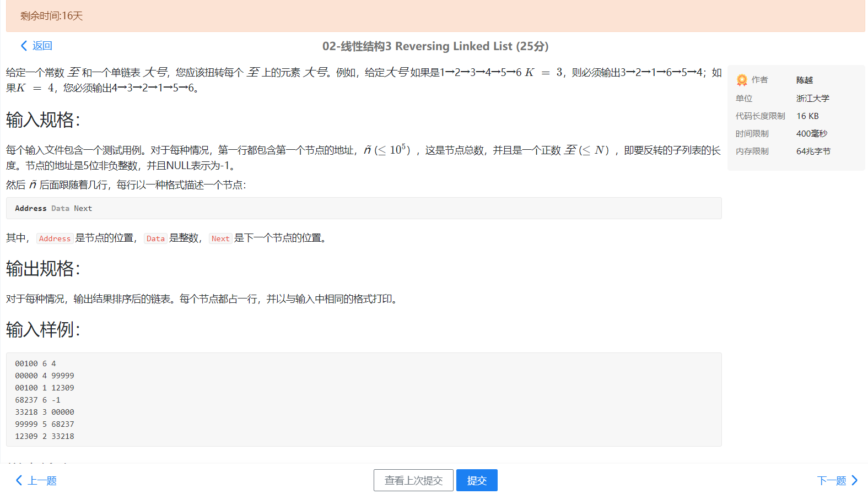Click the 输入样例 heading
The width and height of the screenshot is (868, 494).
click(x=43, y=329)
